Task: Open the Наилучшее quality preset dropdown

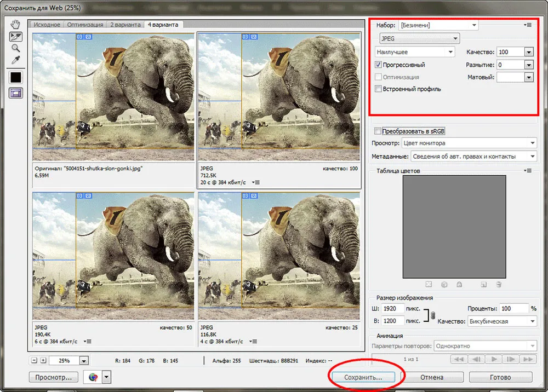Action: coord(415,52)
